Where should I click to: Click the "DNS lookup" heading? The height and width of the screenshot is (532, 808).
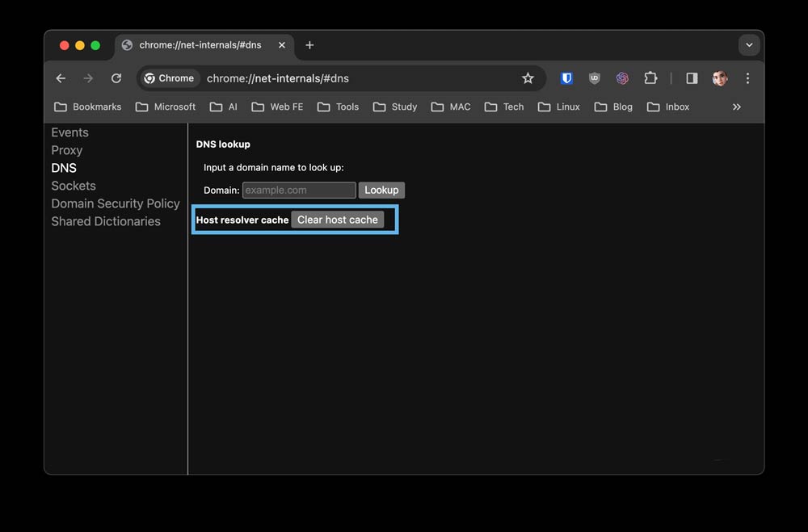point(223,145)
